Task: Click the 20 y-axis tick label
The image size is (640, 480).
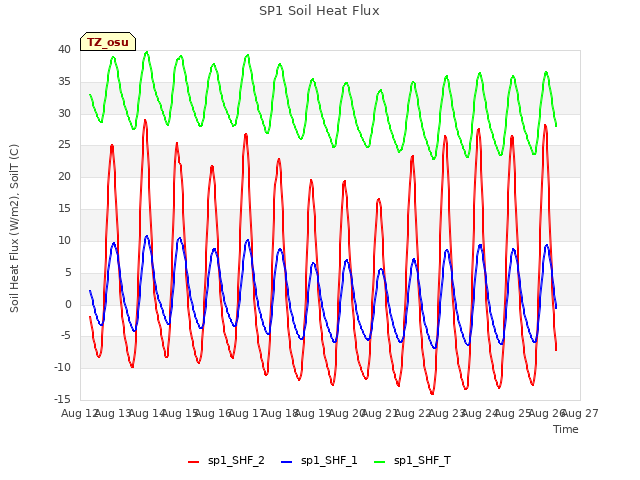Action: tap(64, 177)
